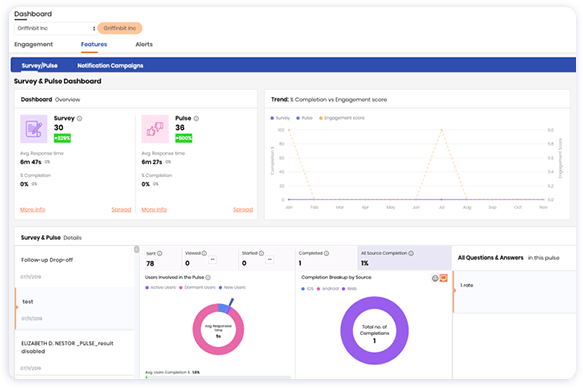Image resolution: width=583 pixels, height=388 pixels.
Task: Open the Notification Campaigns tab
Action: click(110, 66)
